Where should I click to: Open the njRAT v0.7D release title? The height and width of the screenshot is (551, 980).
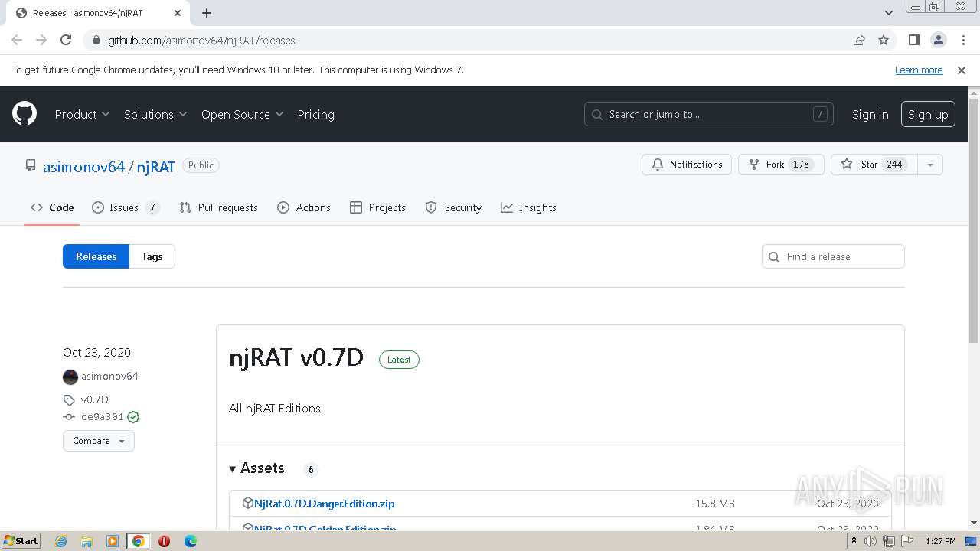[296, 357]
